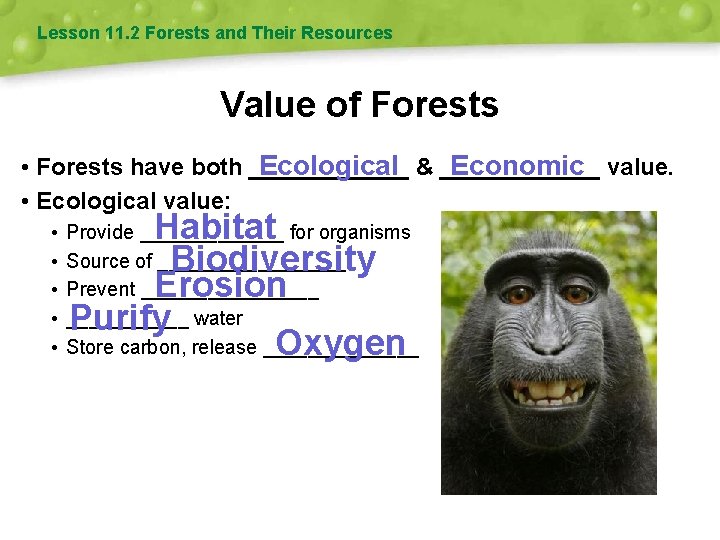Click the text 'for organisms'
This screenshot has height=540, width=720.
pyautogui.click(x=350, y=232)
